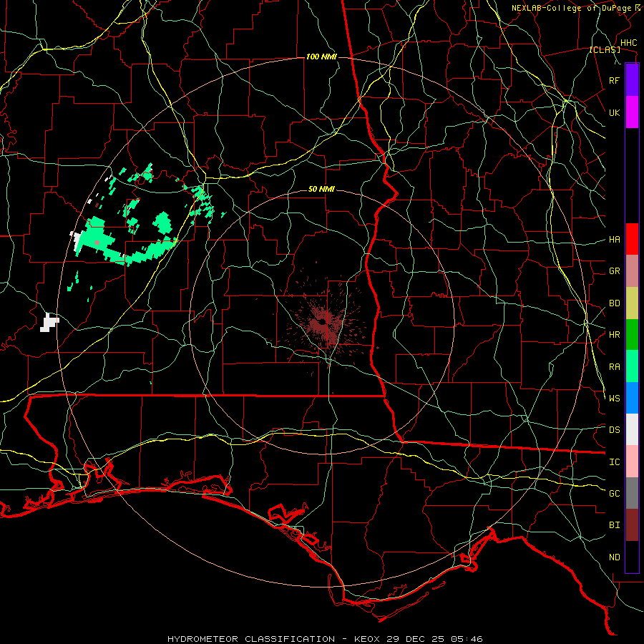Click the biological clutter at radar center
This screenshot has height=644, width=644.
[323, 323]
